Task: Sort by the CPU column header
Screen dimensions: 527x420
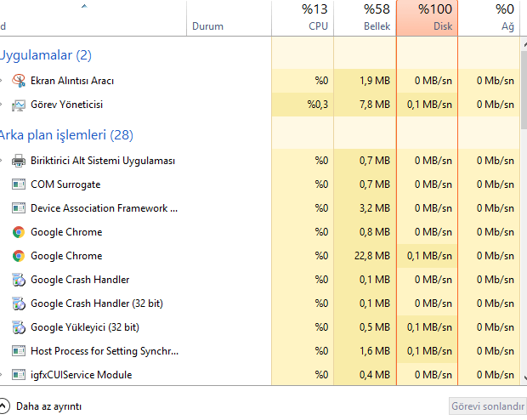Action: tap(303, 18)
